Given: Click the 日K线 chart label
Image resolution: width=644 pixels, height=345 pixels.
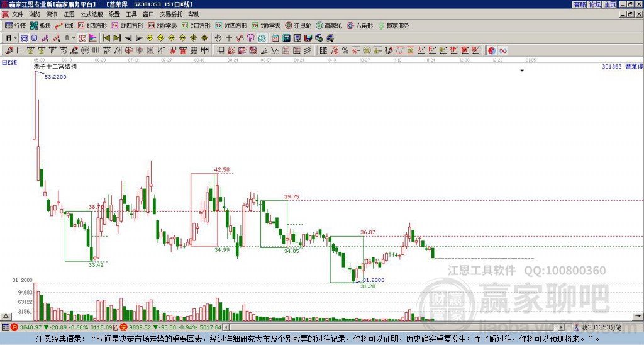Looking at the screenshot, I should pos(9,63).
